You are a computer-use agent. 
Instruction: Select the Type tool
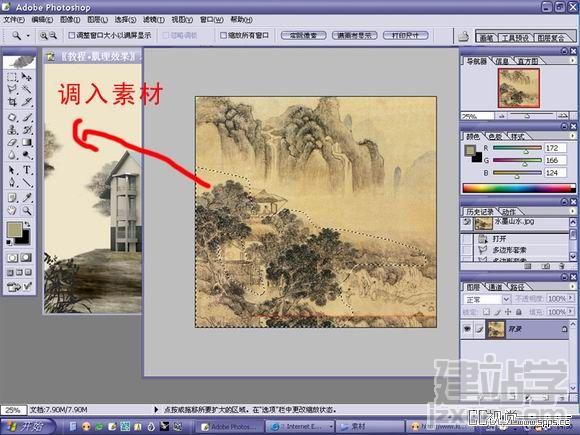(x=26, y=170)
